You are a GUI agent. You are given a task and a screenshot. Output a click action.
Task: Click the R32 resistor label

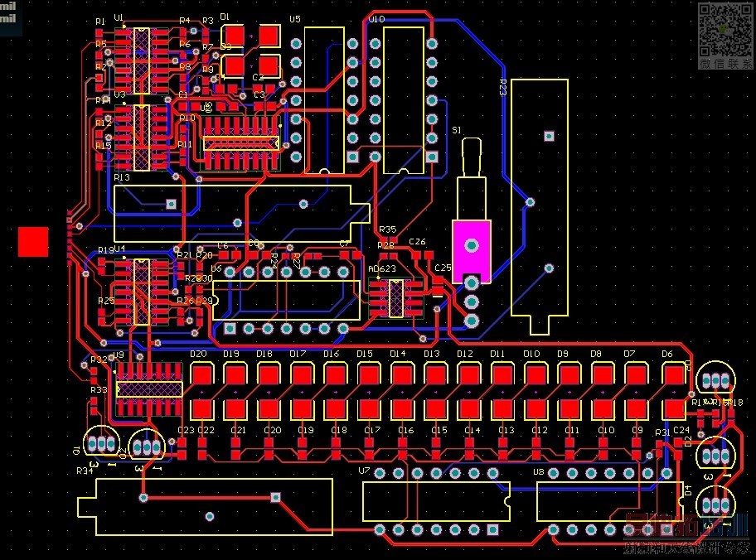99,360
